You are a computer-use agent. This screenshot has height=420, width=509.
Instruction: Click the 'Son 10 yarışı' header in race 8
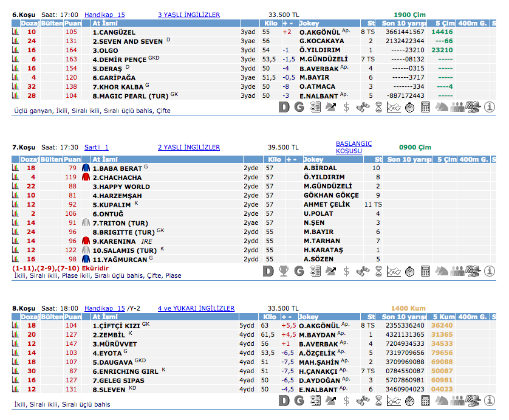click(406, 317)
